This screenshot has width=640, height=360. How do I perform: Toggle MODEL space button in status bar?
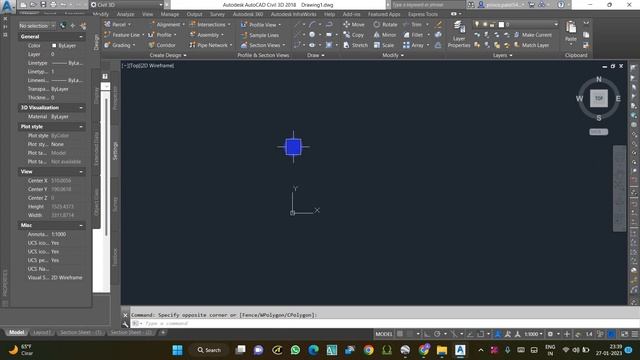384,334
